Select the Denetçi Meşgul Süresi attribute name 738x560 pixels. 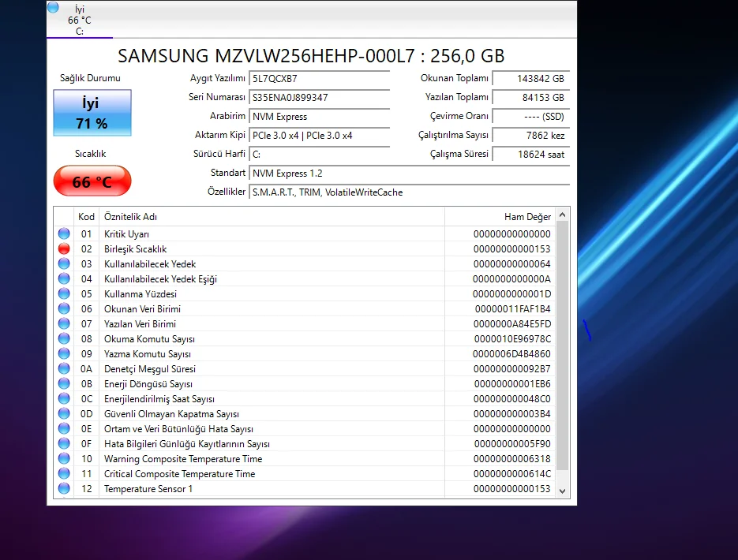pos(150,368)
